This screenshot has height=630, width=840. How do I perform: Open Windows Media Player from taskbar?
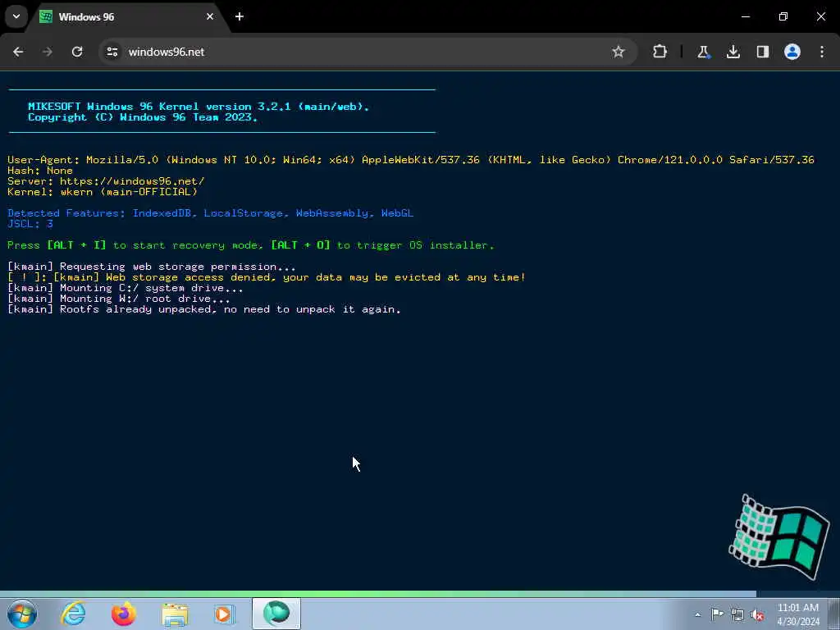click(224, 614)
